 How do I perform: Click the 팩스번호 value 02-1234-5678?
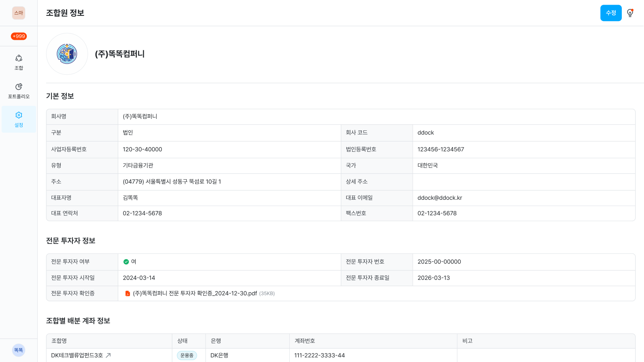tap(437, 213)
